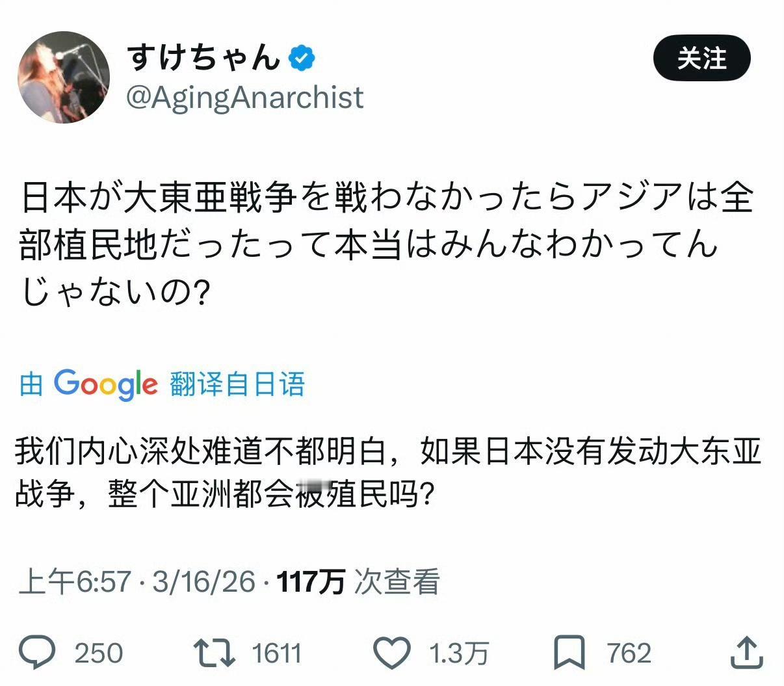This screenshot has height=686, width=784.
Task: Click the 关注 follow button
Action: pos(701,59)
